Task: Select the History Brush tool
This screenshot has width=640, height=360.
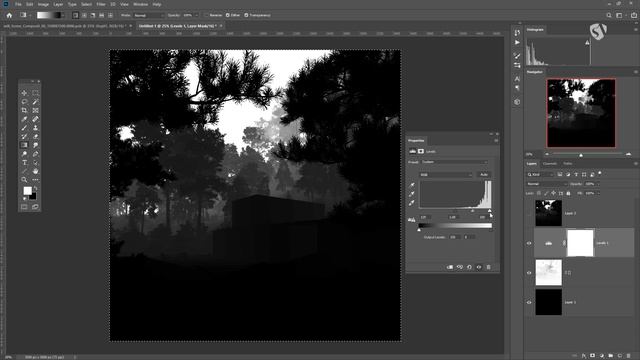Action: point(24,136)
